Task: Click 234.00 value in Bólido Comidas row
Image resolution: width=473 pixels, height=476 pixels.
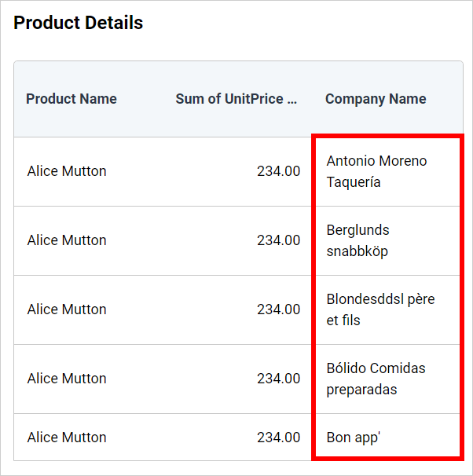Action: tap(278, 379)
